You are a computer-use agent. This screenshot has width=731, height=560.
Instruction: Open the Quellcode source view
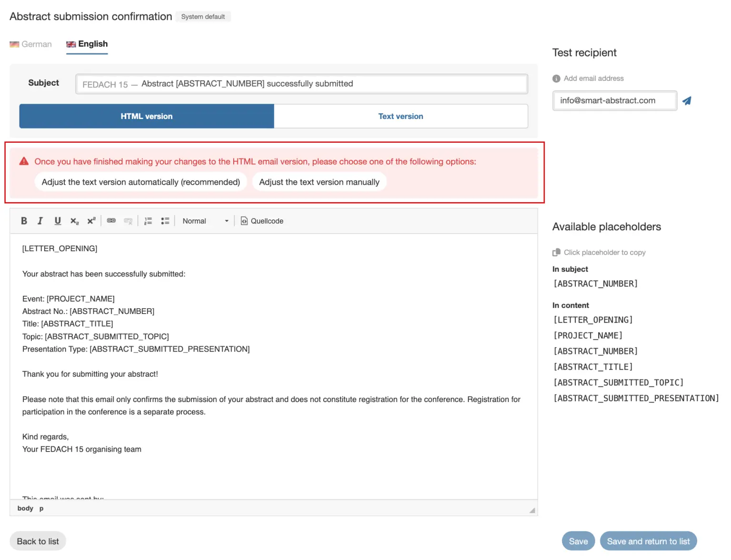coord(262,221)
